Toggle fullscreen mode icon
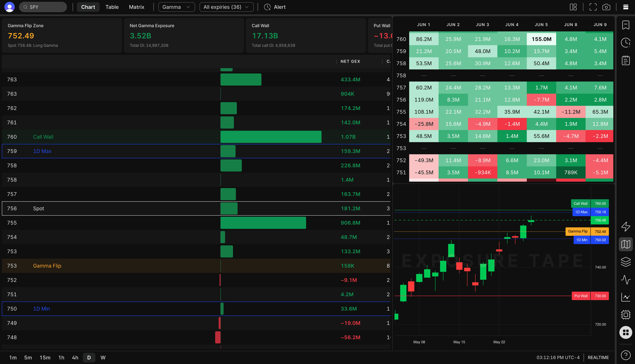Viewport: 635px width, 364px height. point(593,7)
